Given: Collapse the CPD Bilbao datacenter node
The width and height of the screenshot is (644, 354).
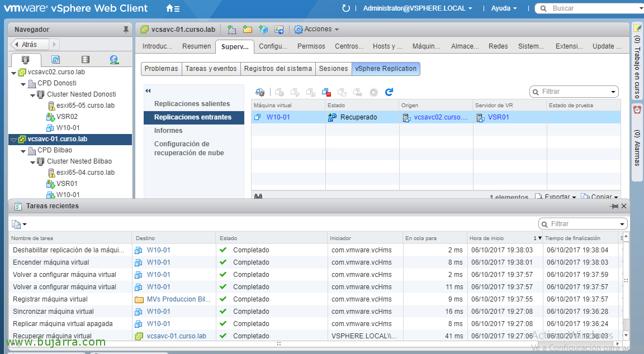Looking at the screenshot, I should tap(23, 151).
